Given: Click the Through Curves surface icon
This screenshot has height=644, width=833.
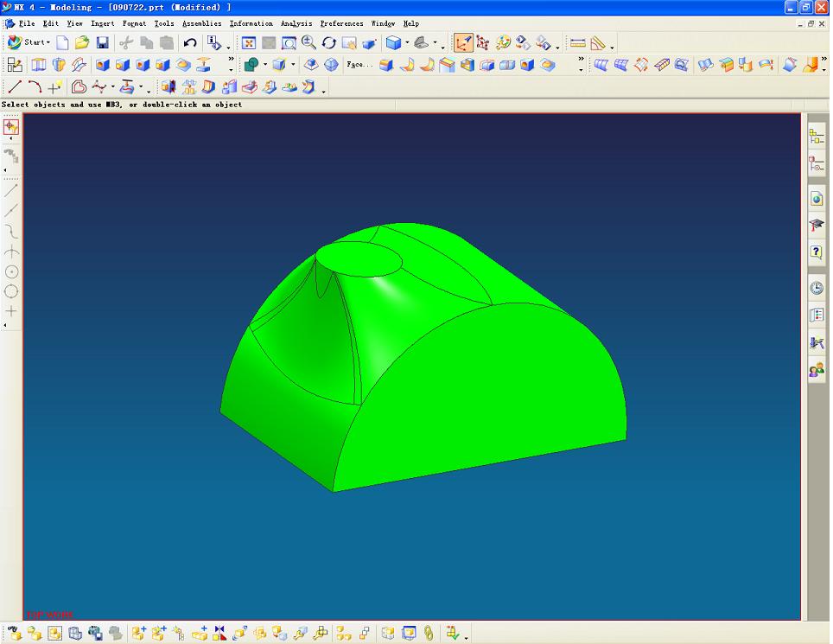Looking at the screenshot, I should coord(601,65).
